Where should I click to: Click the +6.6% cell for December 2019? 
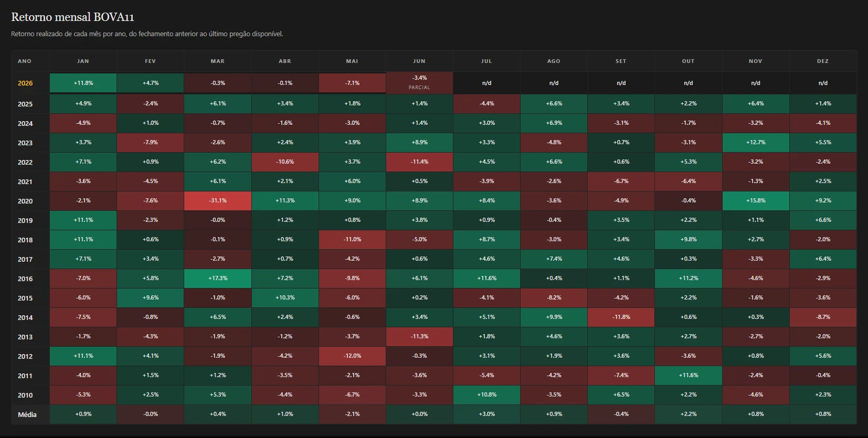(823, 220)
